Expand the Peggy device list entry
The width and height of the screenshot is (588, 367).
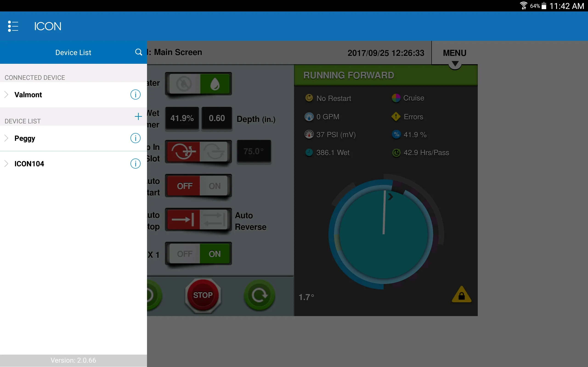click(6, 138)
